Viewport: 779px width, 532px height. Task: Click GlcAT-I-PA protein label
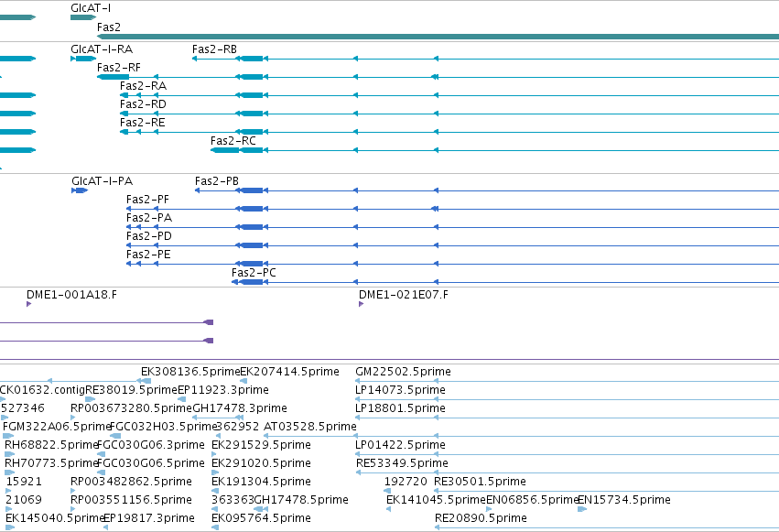click(x=102, y=181)
